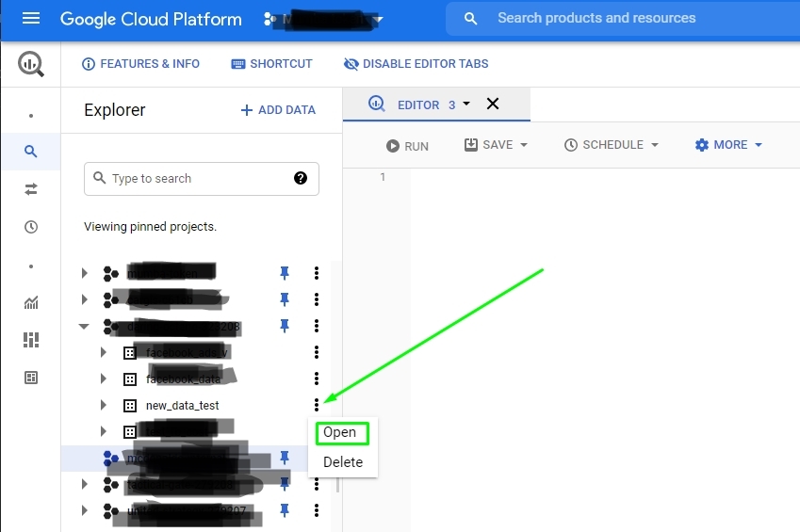
Task: Open the MORE settings menu
Action: [728, 145]
